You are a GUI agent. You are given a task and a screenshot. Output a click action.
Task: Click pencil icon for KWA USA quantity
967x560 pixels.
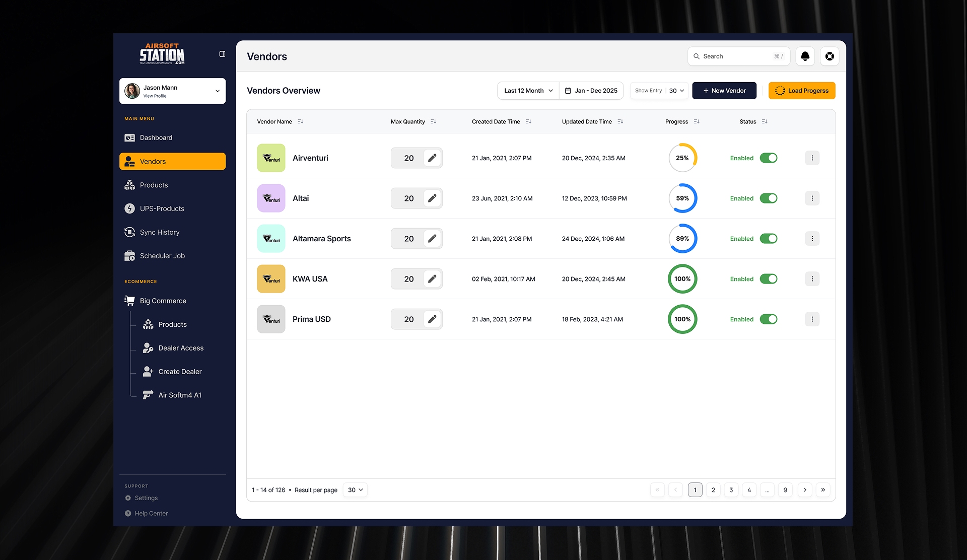[x=432, y=279]
